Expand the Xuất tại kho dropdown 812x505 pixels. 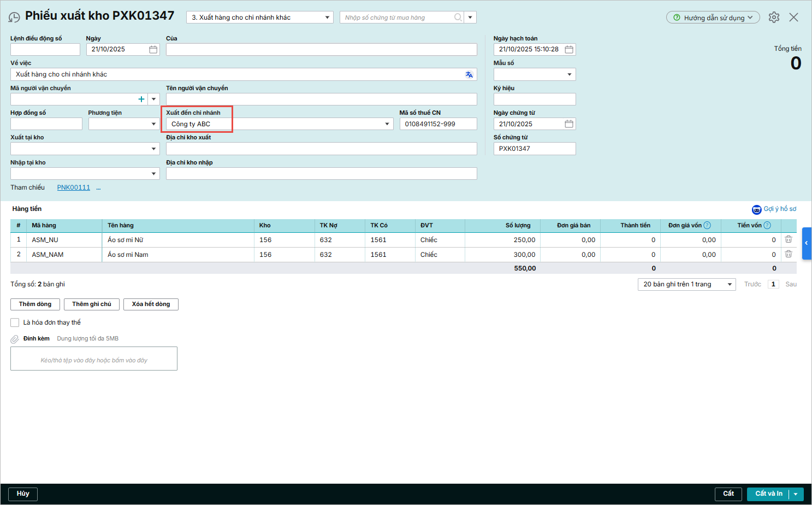[x=153, y=149]
